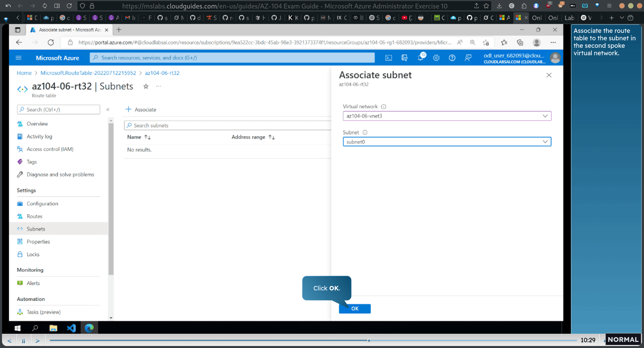
Task: Refresh the inner Edge browser page
Action: coord(51,42)
